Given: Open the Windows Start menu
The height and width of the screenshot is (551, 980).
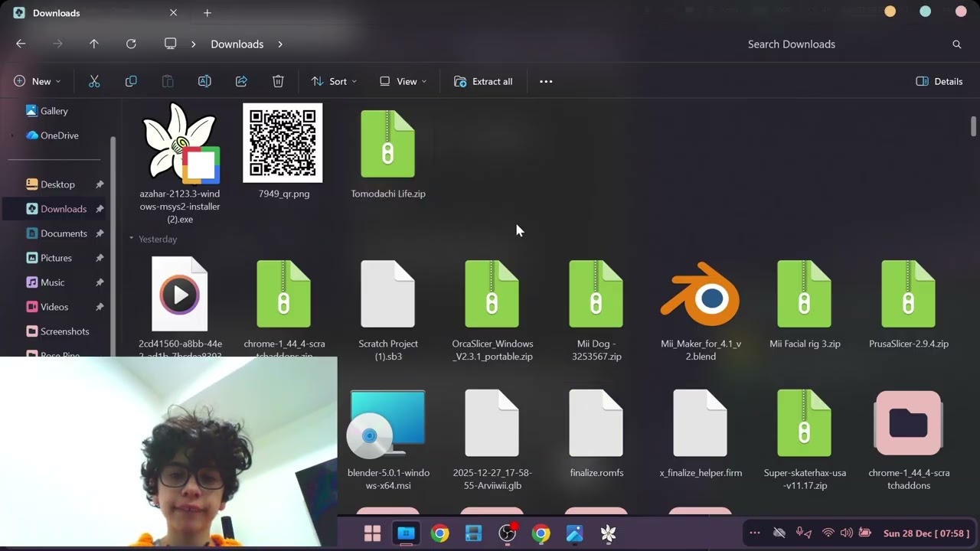Looking at the screenshot, I should (x=373, y=533).
